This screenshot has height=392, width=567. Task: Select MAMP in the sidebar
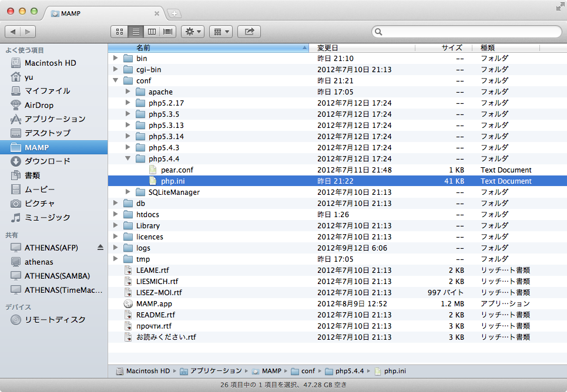point(54,147)
